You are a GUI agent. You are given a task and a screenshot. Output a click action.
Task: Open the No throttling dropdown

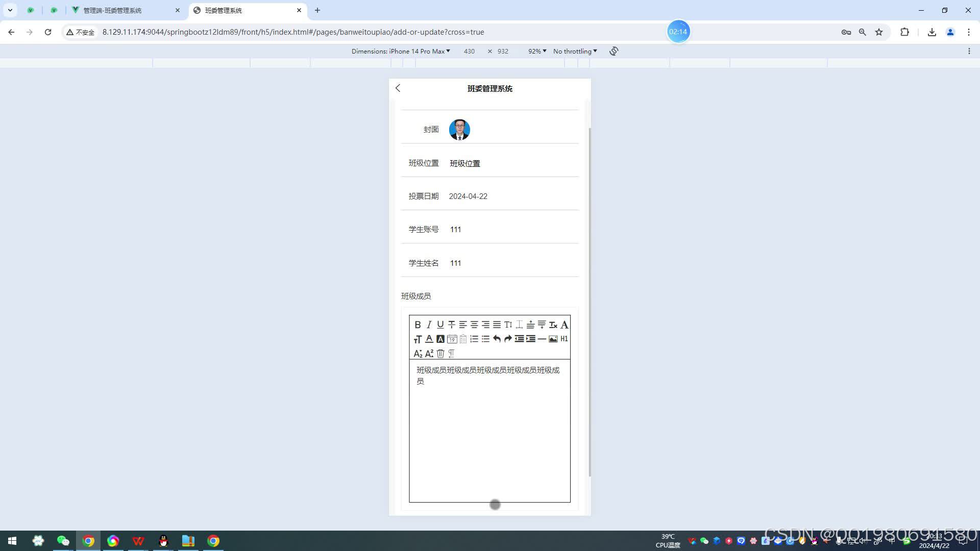tap(575, 51)
